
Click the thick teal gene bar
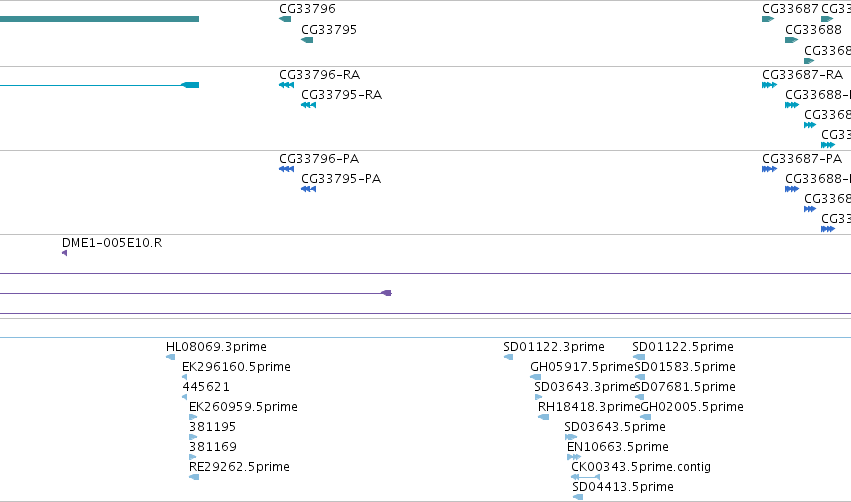99,19
